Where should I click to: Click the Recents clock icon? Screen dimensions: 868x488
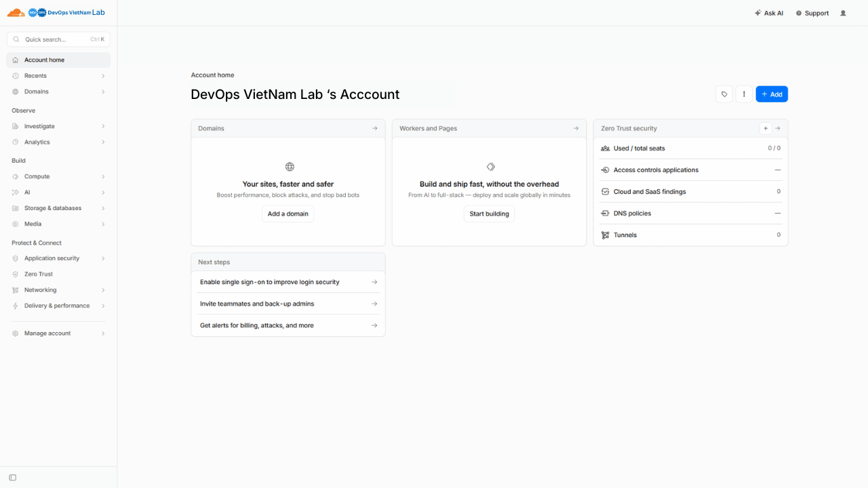click(x=16, y=76)
